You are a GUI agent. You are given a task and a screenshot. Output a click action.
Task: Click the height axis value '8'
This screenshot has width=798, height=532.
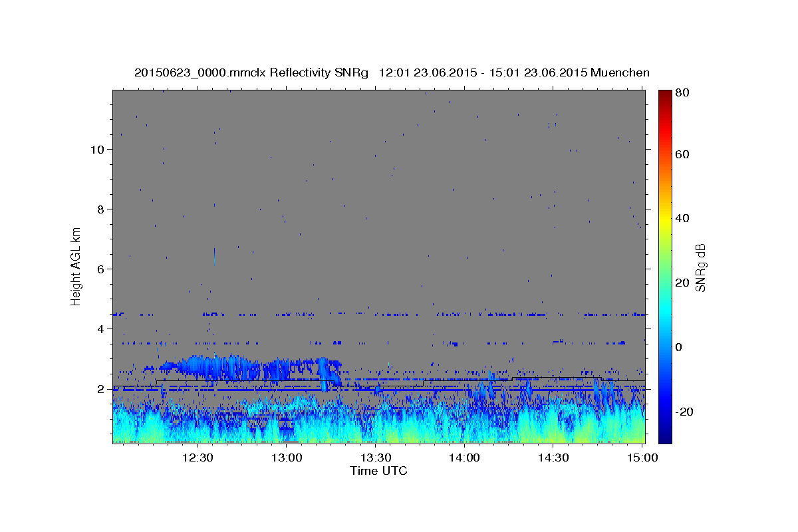pyautogui.click(x=100, y=209)
